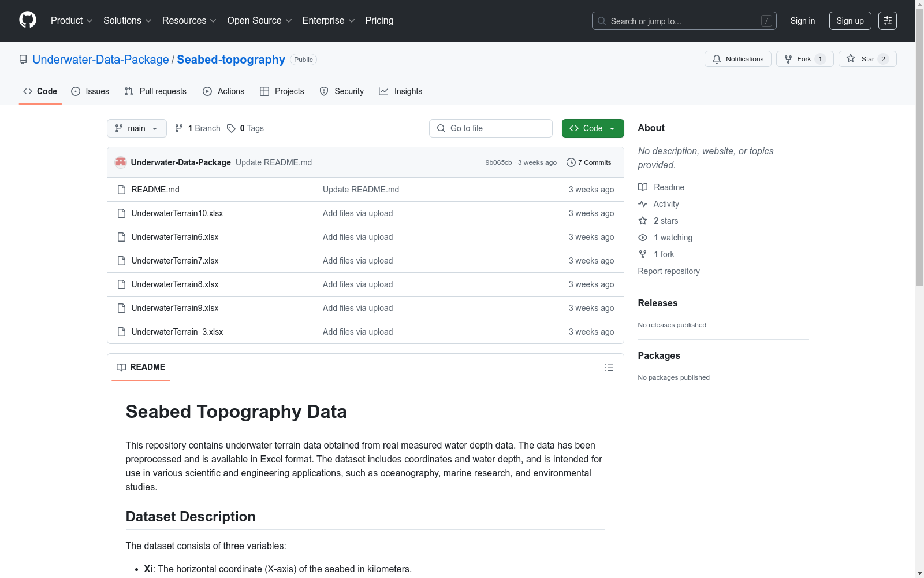Open the Releases heading link
924x578 pixels.
click(x=658, y=303)
